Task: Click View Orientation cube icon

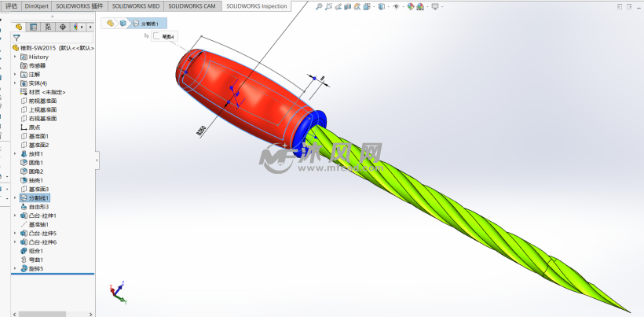Action: [365, 6]
